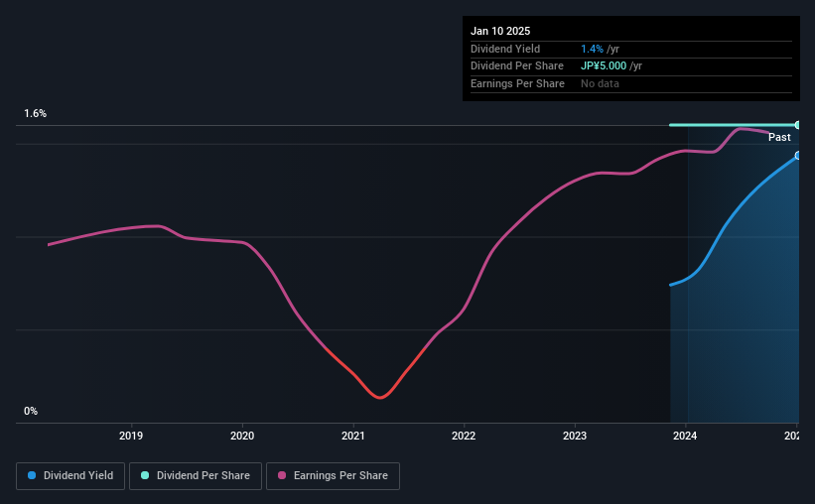Click the blue dot beside Dividend Yield legend
The image size is (815, 504).
point(32,476)
